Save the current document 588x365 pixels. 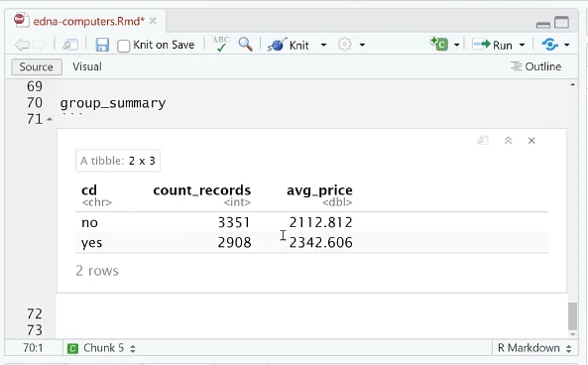[x=102, y=45]
